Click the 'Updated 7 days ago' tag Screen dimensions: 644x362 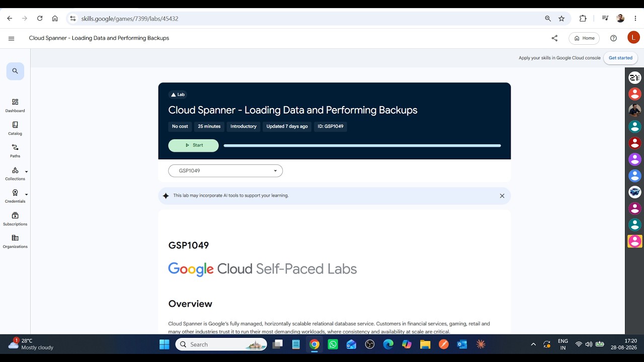[287, 127]
